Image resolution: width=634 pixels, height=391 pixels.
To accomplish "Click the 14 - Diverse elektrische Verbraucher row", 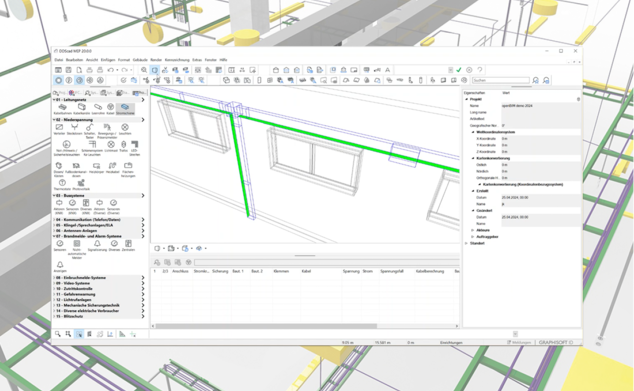I will [99, 311].
